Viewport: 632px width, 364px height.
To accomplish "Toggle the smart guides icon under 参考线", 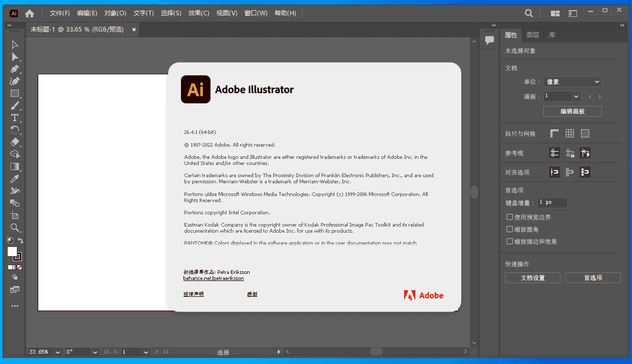I will click(x=585, y=153).
